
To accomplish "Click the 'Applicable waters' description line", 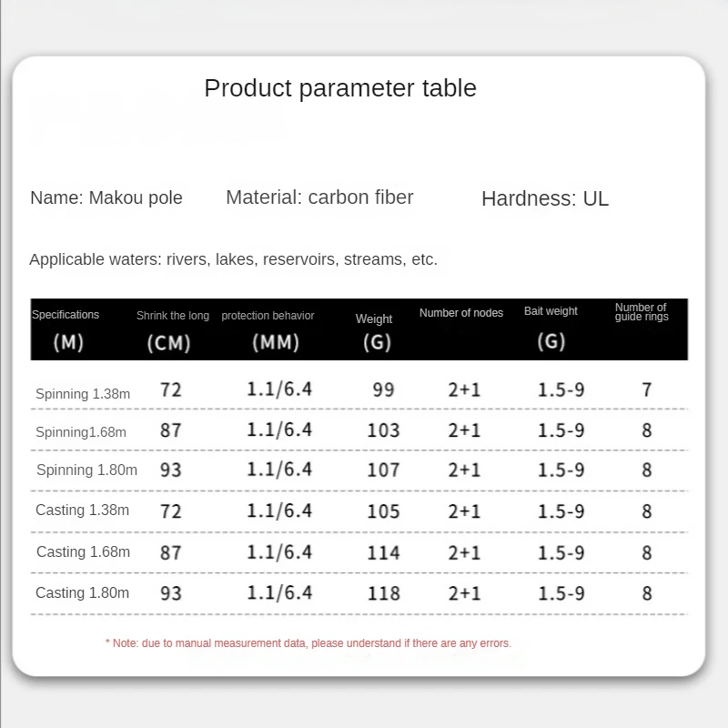I will (233, 259).
